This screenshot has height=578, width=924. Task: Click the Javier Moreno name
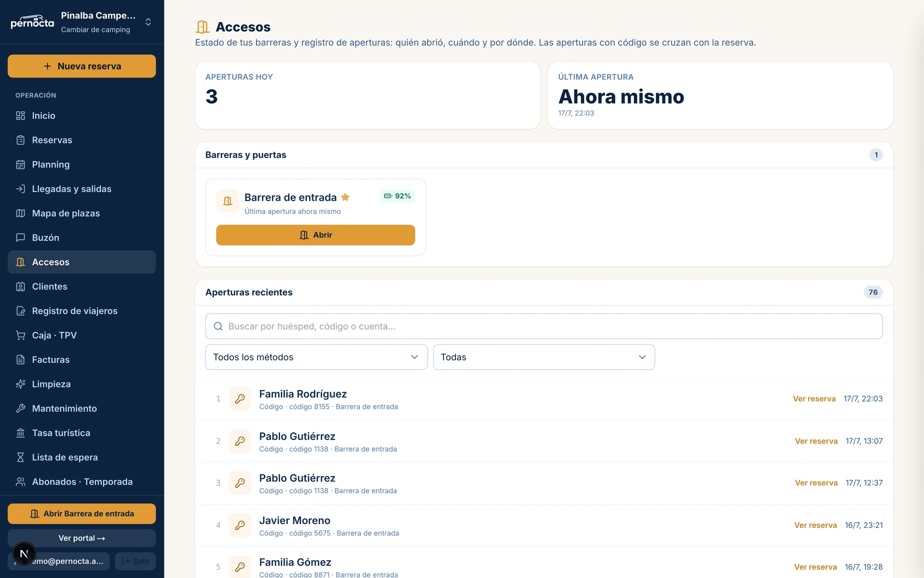pos(295,521)
